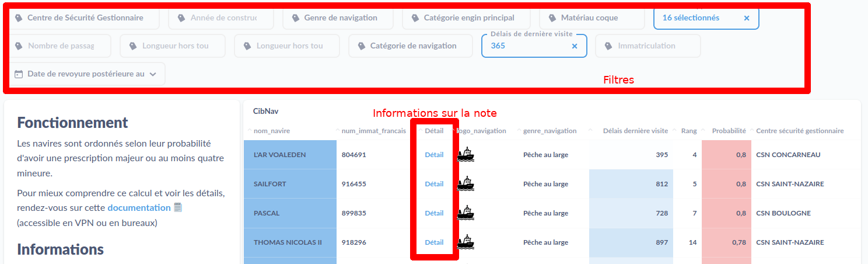Sort by Probabilité column header
The height and width of the screenshot is (264, 868).
(x=729, y=131)
